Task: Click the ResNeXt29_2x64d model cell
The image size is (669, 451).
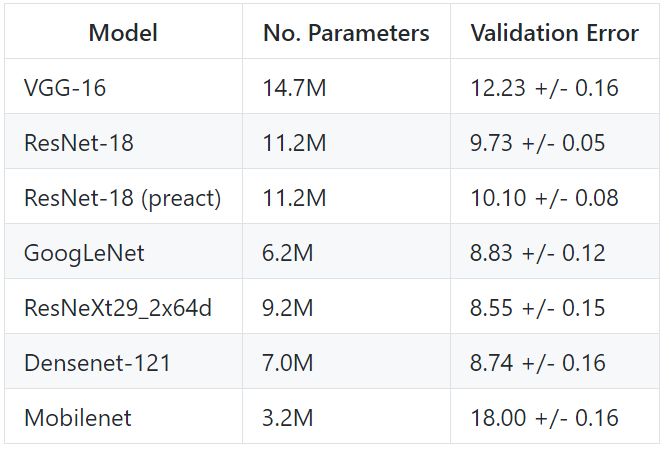Action: 117,308
